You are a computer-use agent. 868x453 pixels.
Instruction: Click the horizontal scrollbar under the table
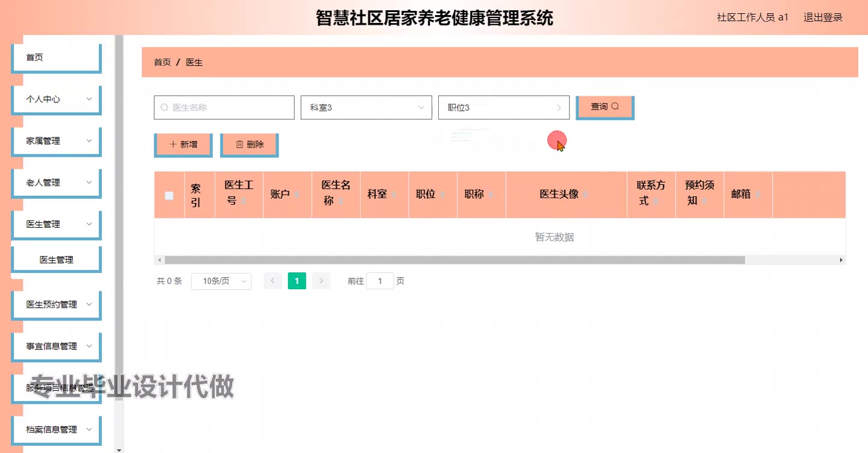(x=454, y=260)
